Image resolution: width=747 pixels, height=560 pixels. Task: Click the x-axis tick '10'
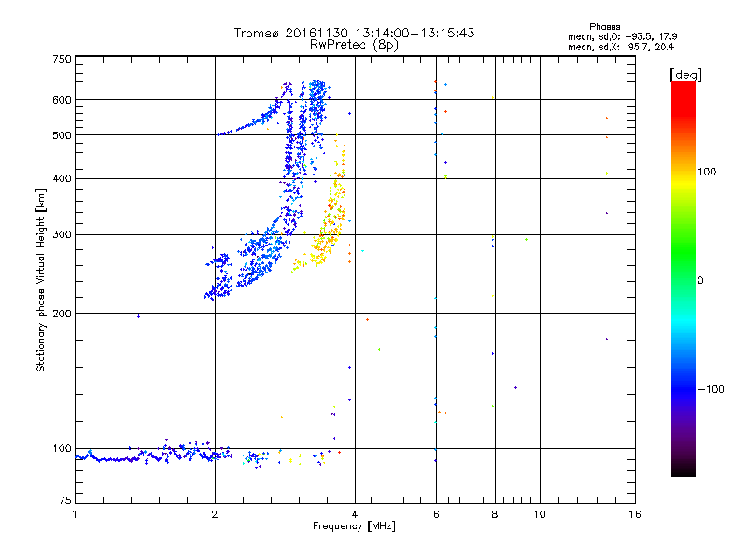coord(540,514)
